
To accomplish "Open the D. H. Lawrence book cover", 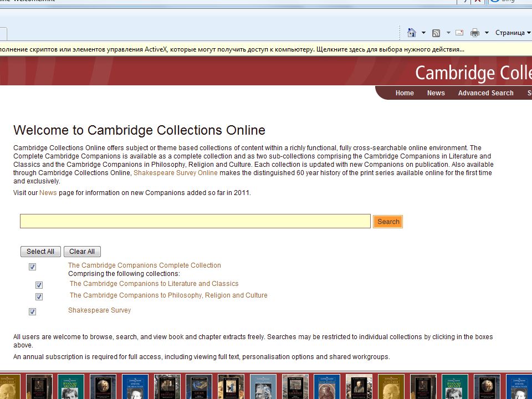I will coord(295,387).
